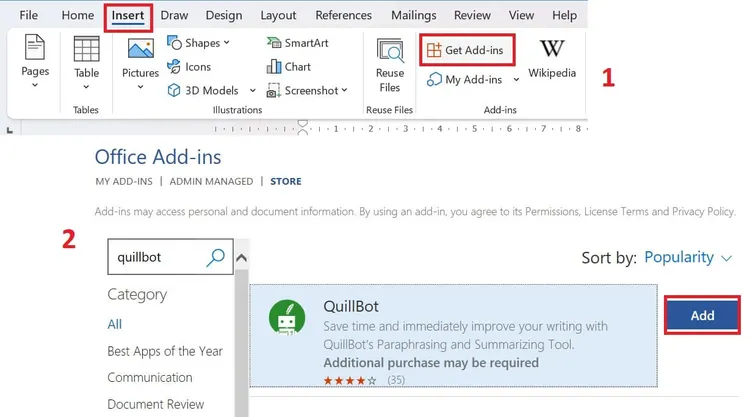Screen dimensions: 750x417
Task: Switch to the Home tab
Action: point(78,15)
